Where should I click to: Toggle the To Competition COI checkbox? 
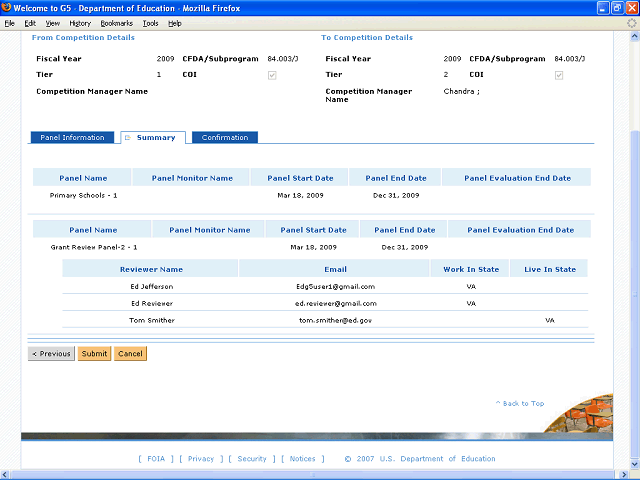tap(559, 75)
